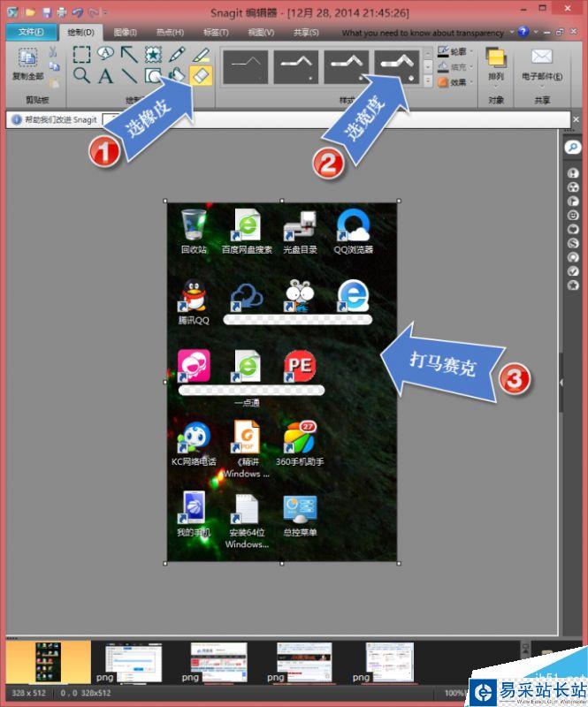Screen dimensions: 588x707
Task: Select the Shape tool
Action: (x=154, y=75)
